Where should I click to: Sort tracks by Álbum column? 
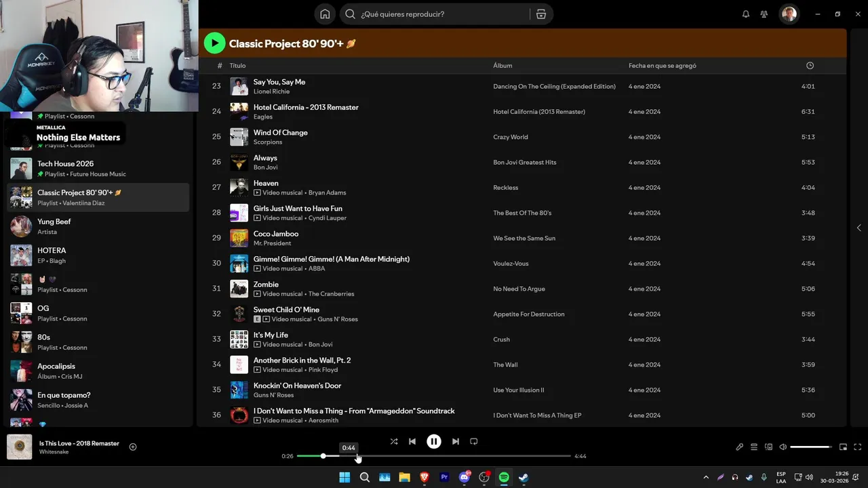coord(502,66)
